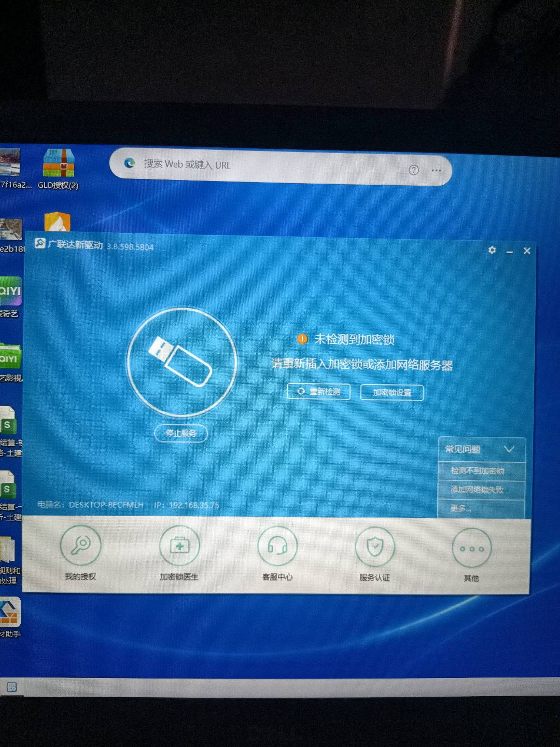This screenshot has width=560, height=747.
Task: Click version number 3.8.598.5804 text
Action: tap(130, 246)
